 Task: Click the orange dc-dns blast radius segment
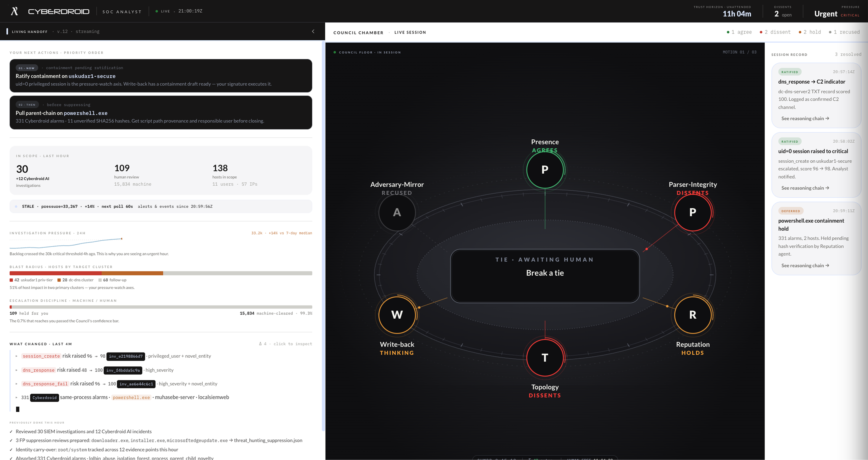click(x=132, y=273)
